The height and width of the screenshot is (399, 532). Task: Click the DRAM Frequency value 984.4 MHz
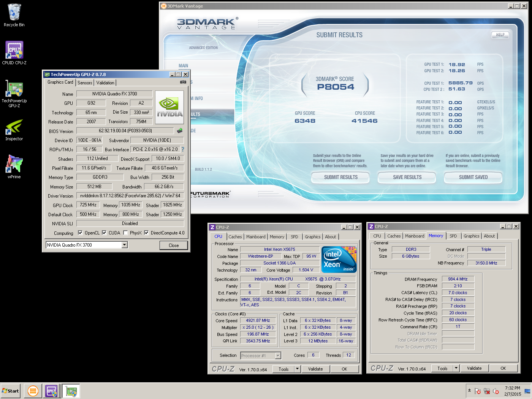[458, 279]
